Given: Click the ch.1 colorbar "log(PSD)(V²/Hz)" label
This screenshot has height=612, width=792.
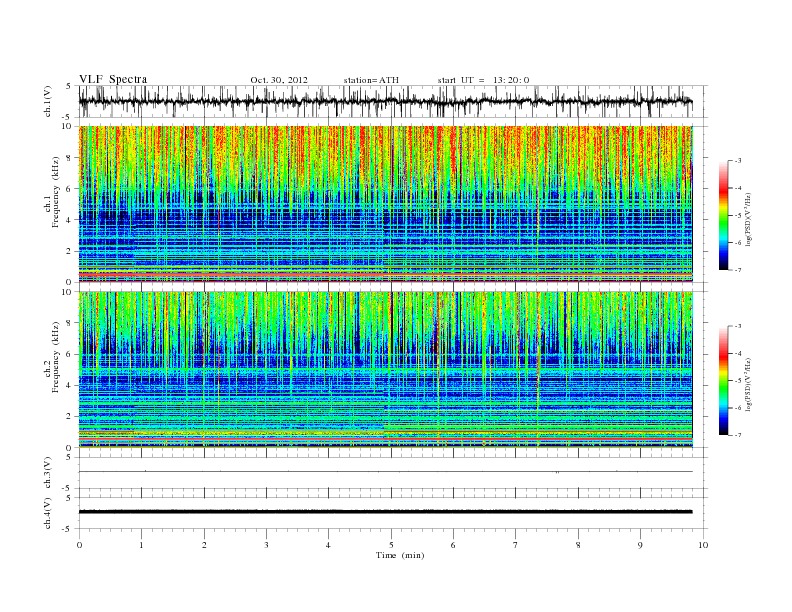Looking at the screenshot, I should (x=748, y=219).
